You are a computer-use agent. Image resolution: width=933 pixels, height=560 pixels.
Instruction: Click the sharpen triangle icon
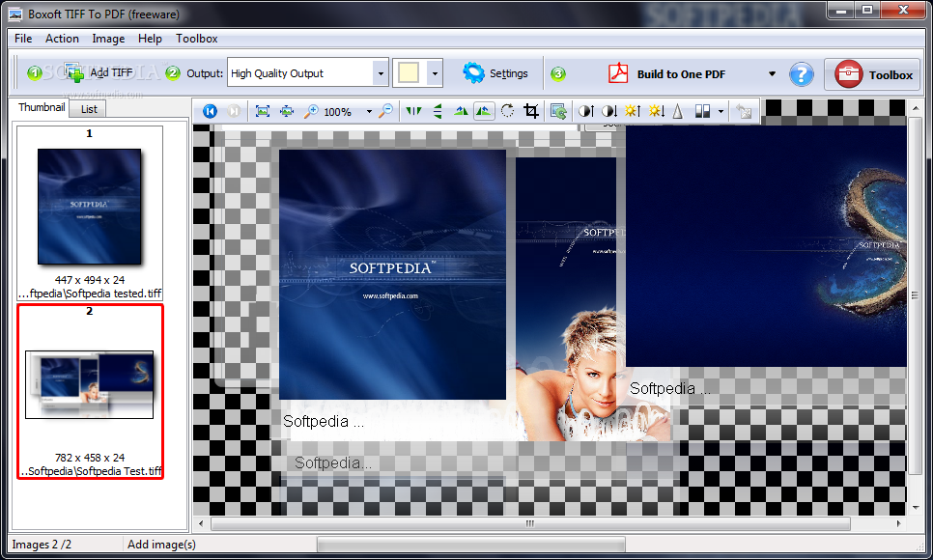pyautogui.click(x=678, y=111)
